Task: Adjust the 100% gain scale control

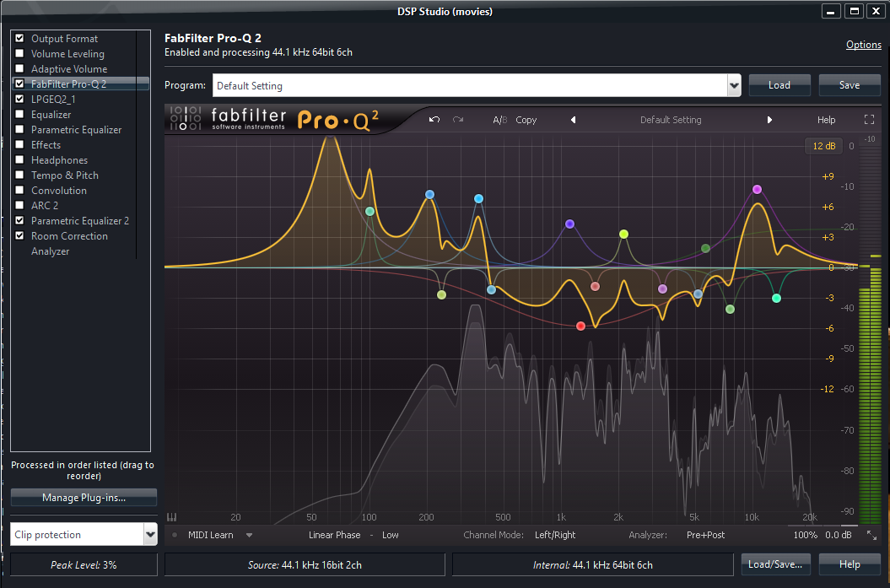Action: tap(806, 535)
